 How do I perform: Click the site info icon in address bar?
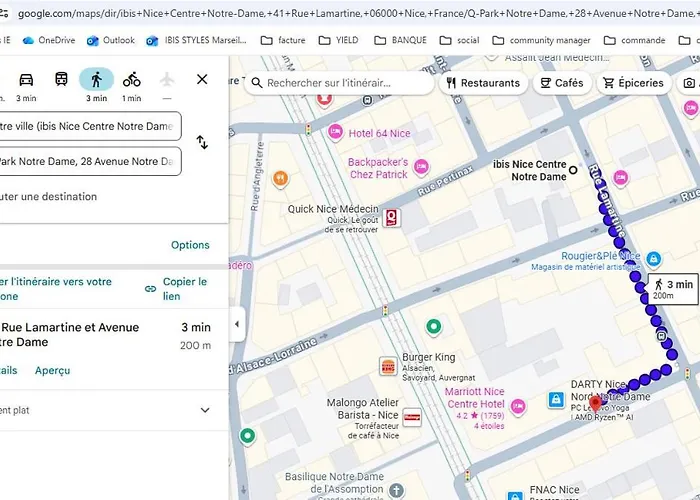point(4,13)
